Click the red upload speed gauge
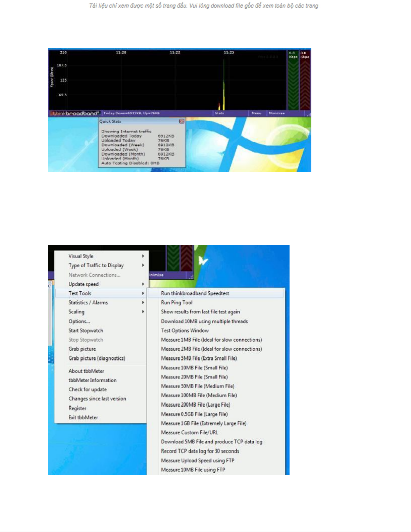Viewport: 411px width, 532px height. click(x=305, y=80)
